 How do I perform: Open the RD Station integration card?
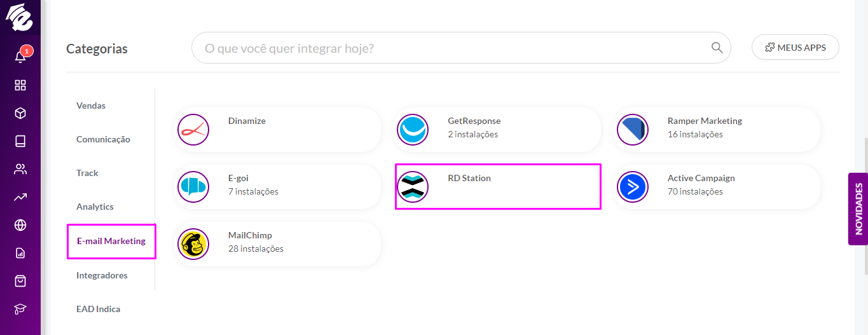[498, 186]
